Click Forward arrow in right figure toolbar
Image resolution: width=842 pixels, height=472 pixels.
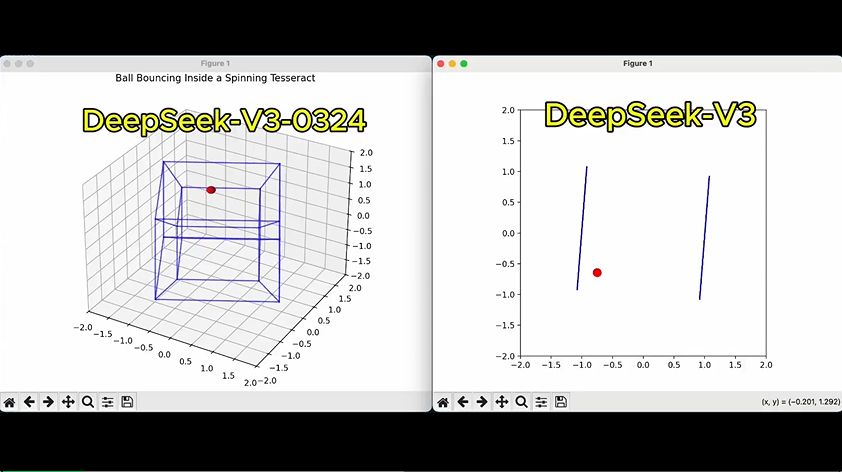click(x=482, y=402)
